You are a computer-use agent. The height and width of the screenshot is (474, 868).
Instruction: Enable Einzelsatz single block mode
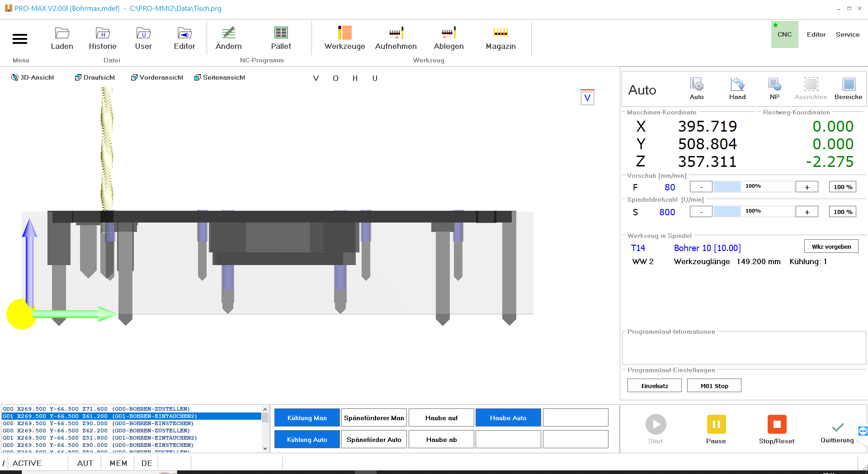coord(654,386)
